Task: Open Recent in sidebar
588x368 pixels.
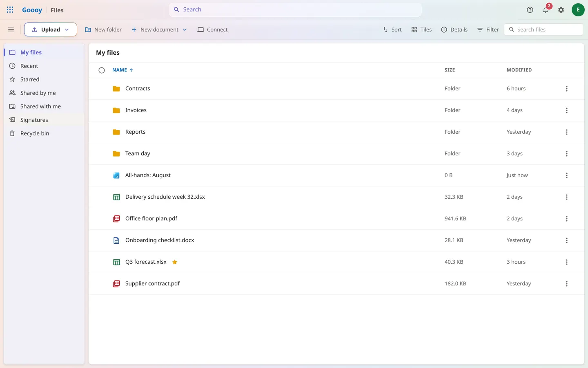Action: click(x=44, y=66)
